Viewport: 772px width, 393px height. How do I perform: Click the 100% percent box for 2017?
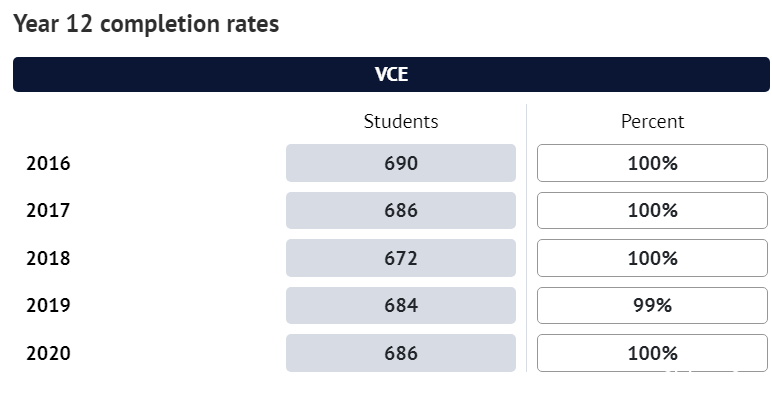pos(652,210)
